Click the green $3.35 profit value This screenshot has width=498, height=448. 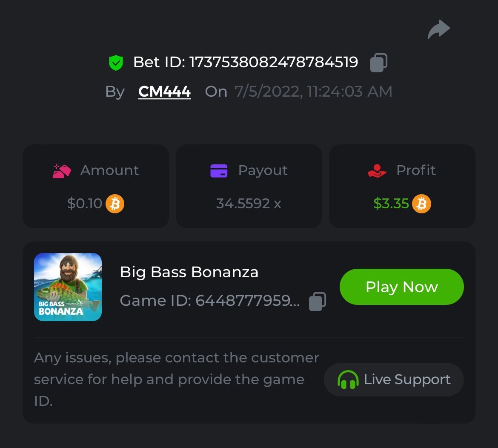tap(391, 204)
